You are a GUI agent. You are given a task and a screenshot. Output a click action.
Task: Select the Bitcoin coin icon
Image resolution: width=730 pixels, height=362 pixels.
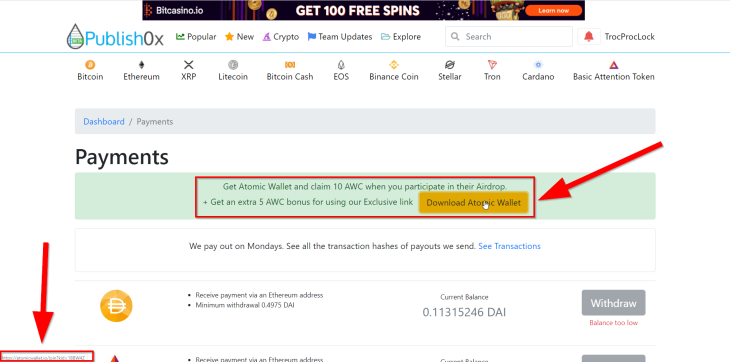90,65
